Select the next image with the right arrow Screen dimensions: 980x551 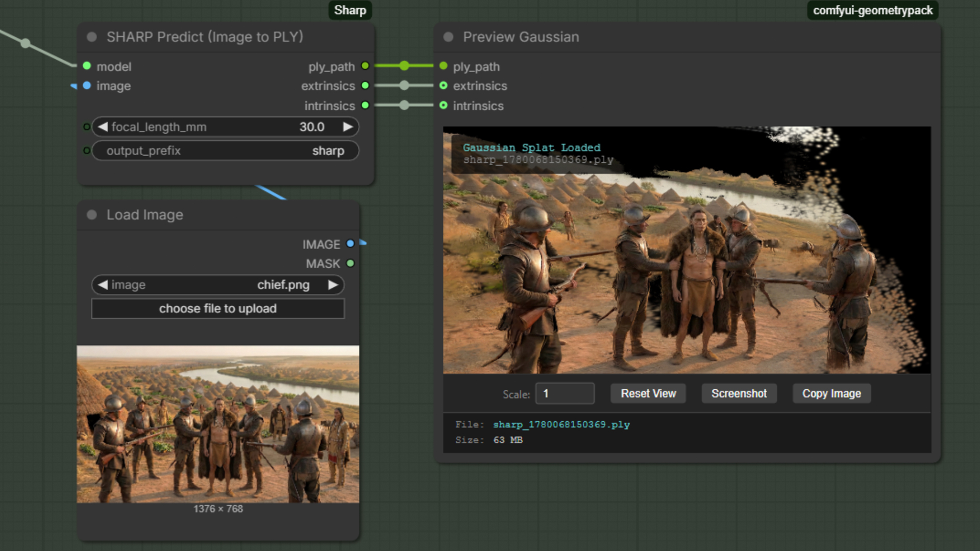point(333,285)
